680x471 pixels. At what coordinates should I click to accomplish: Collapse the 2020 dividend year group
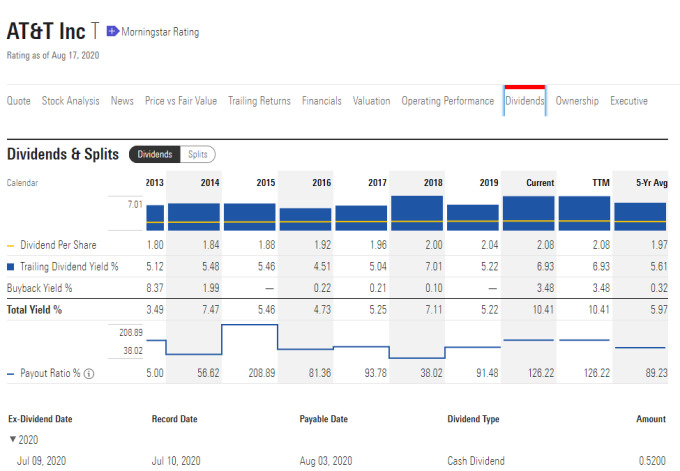coord(13,440)
